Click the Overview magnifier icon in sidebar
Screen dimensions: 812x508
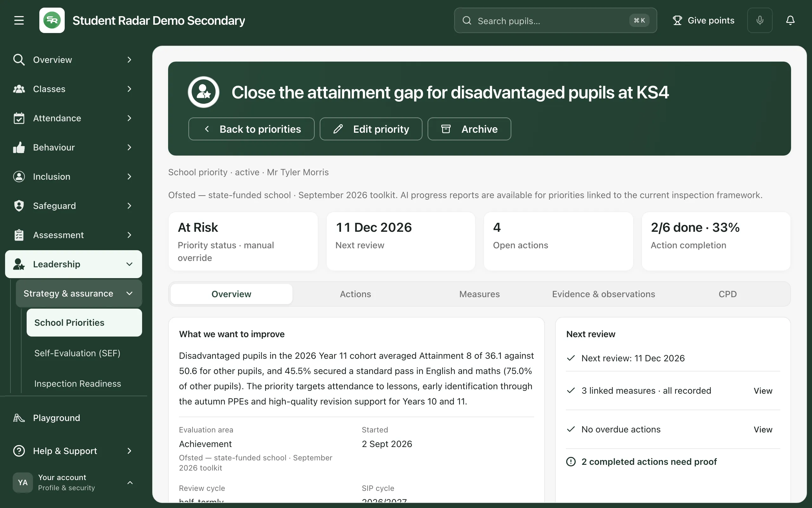pyautogui.click(x=19, y=60)
